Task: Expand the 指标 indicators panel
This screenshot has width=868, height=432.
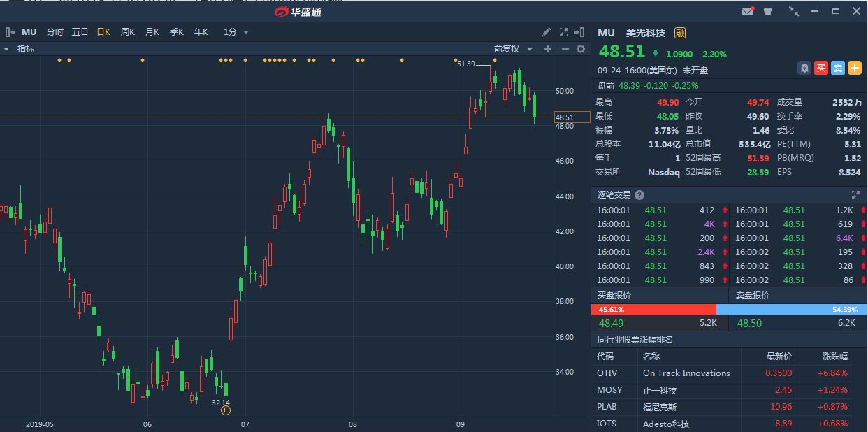Action: (x=20, y=49)
